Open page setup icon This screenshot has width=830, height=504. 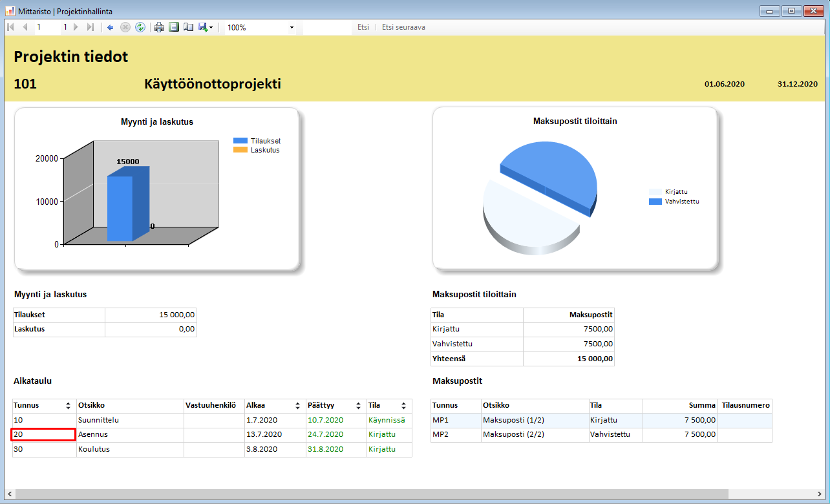(188, 27)
